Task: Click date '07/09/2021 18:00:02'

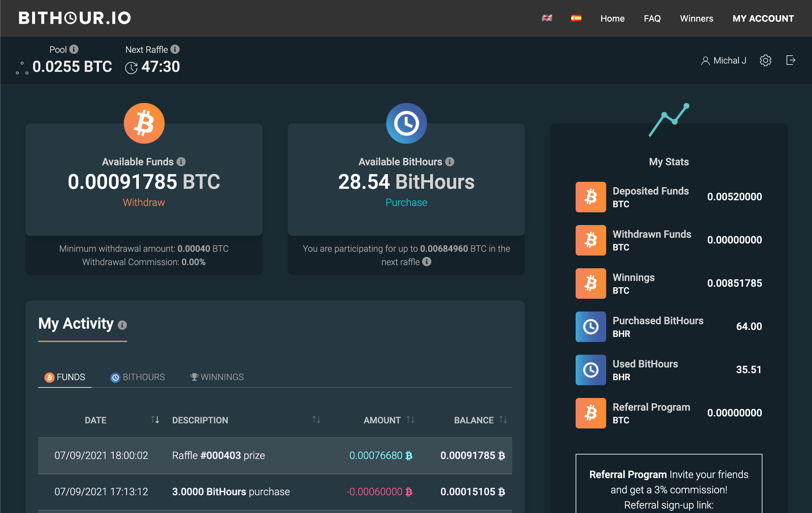Action: (x=101, y=456)
